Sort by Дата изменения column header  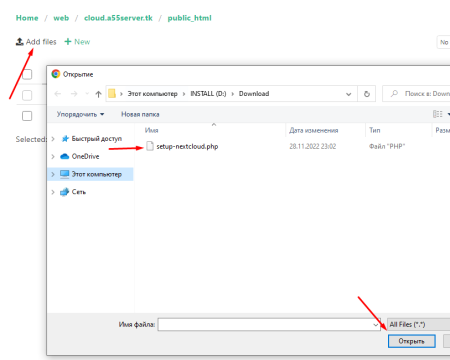tap(313, 130)
